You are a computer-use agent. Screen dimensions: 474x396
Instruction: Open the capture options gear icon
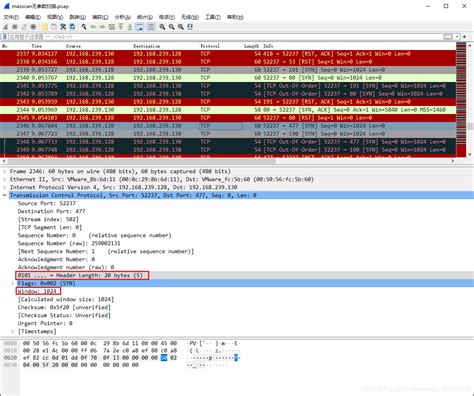[x=33, y=27]
